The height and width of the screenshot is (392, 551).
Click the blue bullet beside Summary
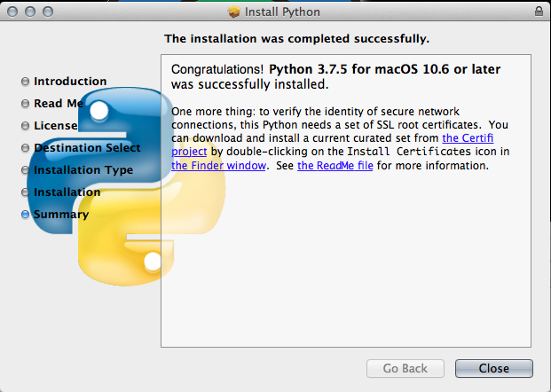click(x=25, y=215)
